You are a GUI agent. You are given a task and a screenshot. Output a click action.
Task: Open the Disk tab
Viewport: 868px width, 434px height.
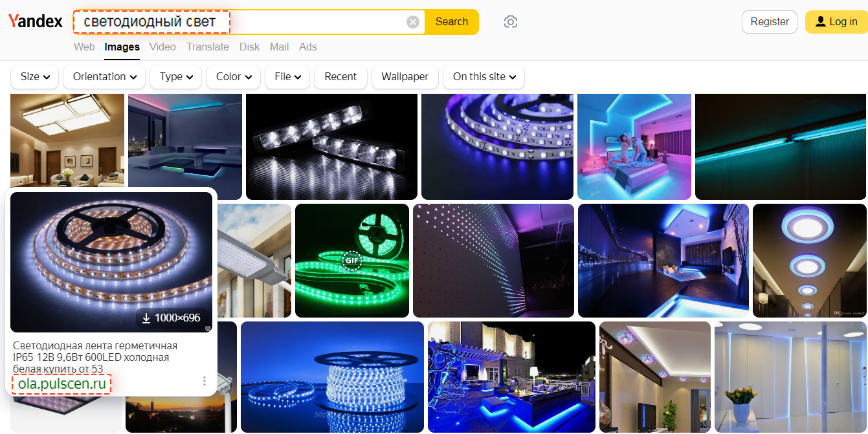coord(249,47)
